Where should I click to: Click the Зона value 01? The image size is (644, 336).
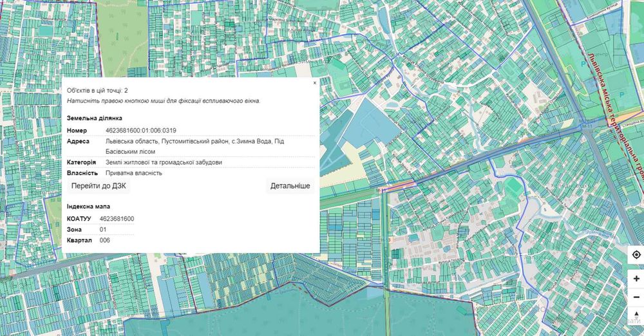point(103,230)
